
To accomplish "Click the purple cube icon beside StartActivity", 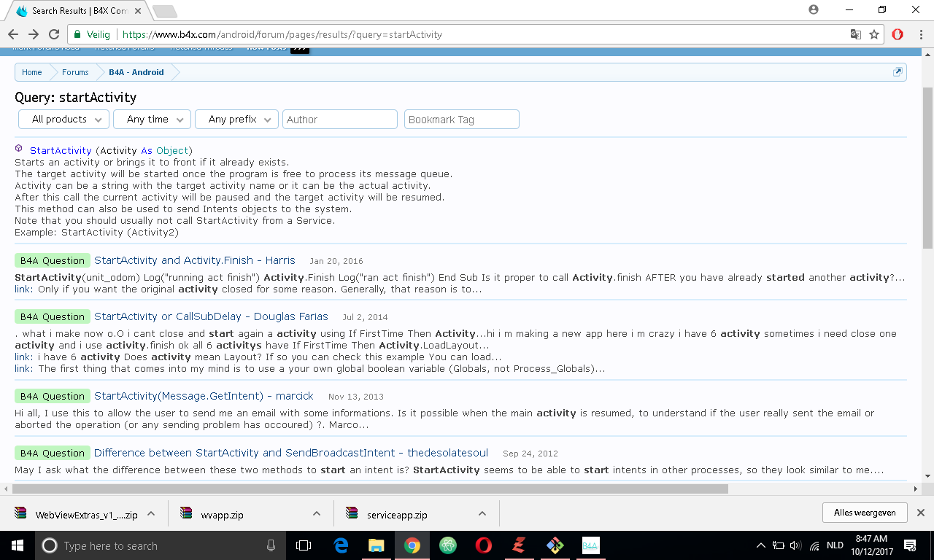I will (19, 148).
